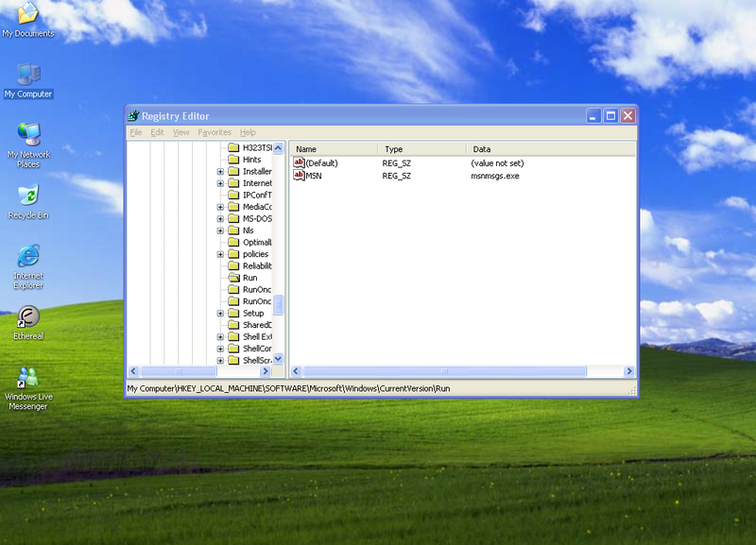Click the string icon beside MSN value

pos(299,176)
